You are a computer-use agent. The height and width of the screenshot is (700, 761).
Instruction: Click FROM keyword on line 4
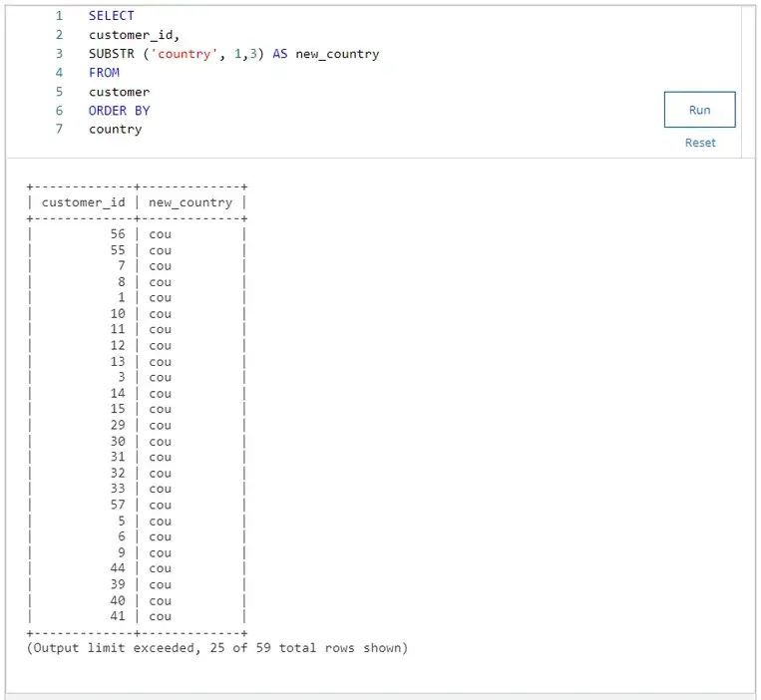(104, 72)
